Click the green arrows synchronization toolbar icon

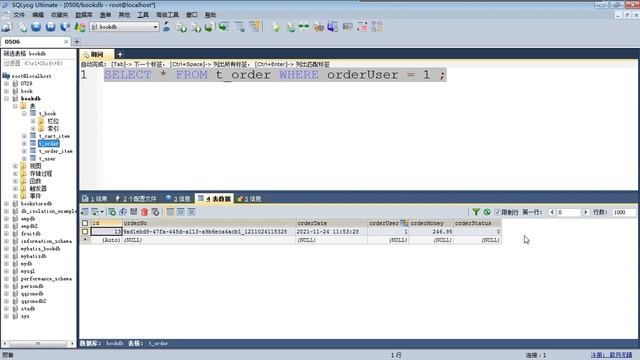click(304, 27)
